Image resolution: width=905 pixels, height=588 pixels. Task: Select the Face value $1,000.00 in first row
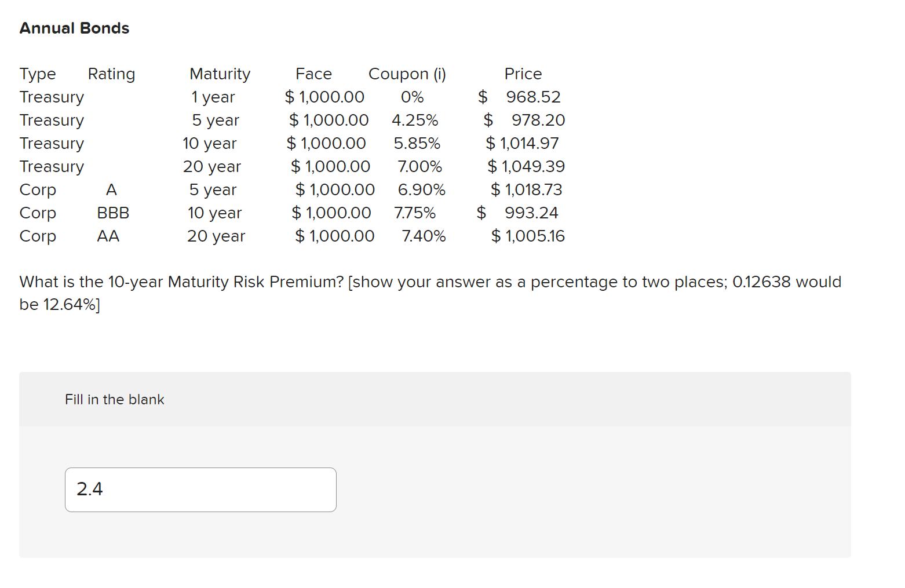coord(324,97)
